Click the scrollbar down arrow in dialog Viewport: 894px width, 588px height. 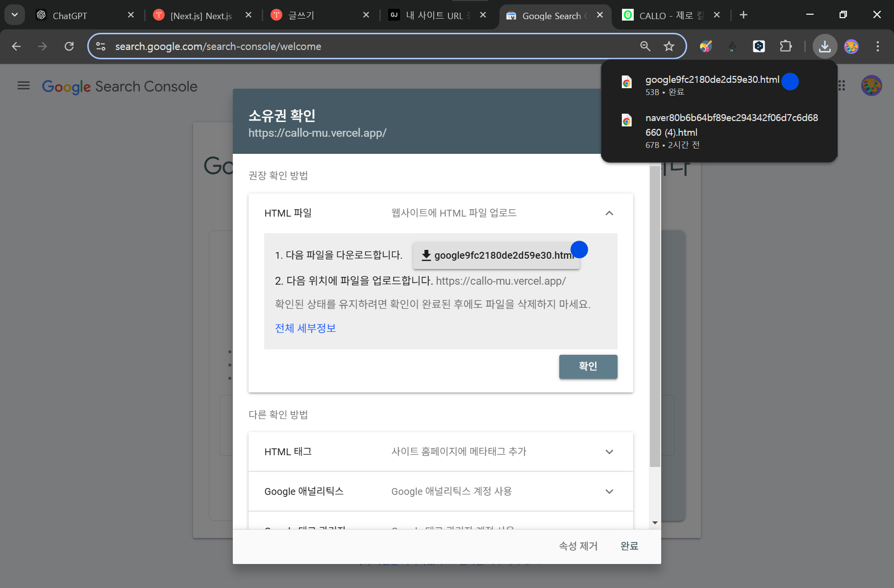click(x=655, y=523)
